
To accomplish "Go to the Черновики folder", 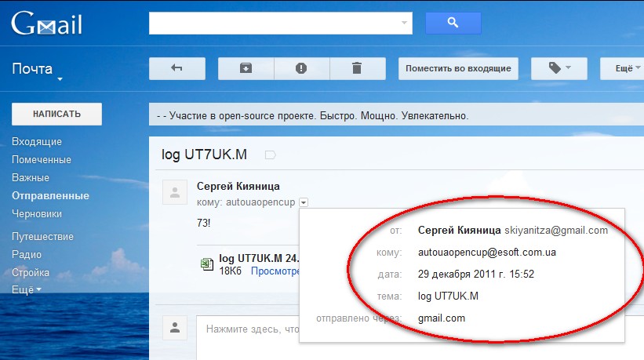I will click(37, 213).
